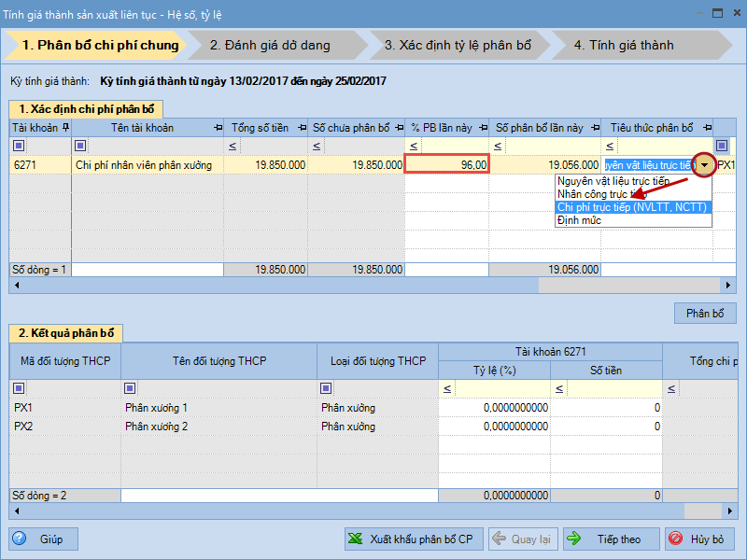The height and width of the screenshot is (560, 747).
Task: Go to step 2. Đánh giá dở dang
Action: click(270, 45)
